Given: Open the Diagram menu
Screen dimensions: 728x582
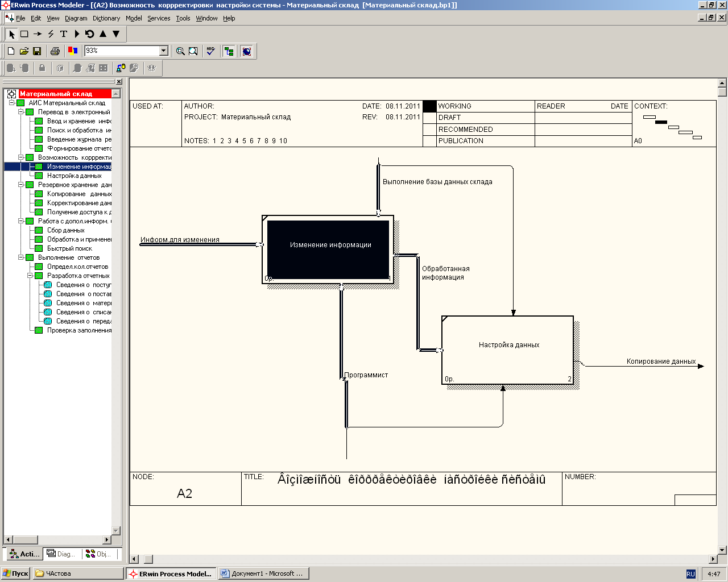Looking at the screenshot, I should coord(76,18).
